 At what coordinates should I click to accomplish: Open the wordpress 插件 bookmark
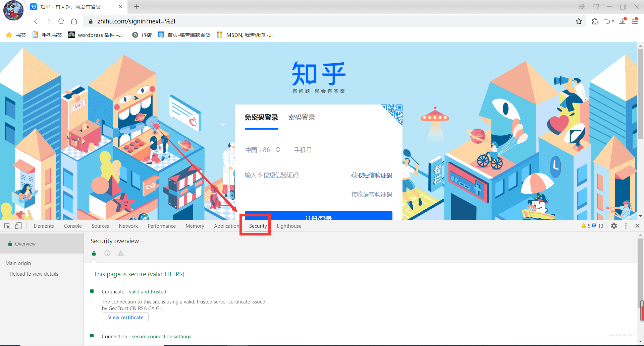click(96, 35)
